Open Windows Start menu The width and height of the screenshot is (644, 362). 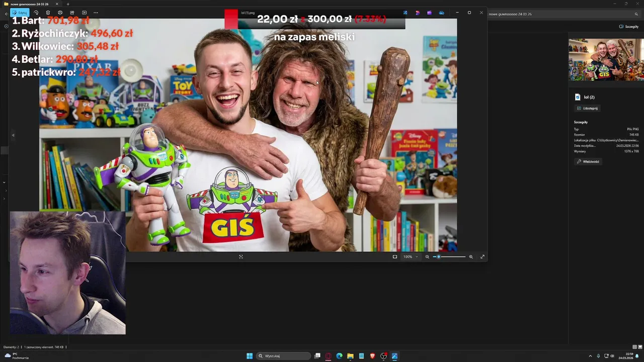250,356
